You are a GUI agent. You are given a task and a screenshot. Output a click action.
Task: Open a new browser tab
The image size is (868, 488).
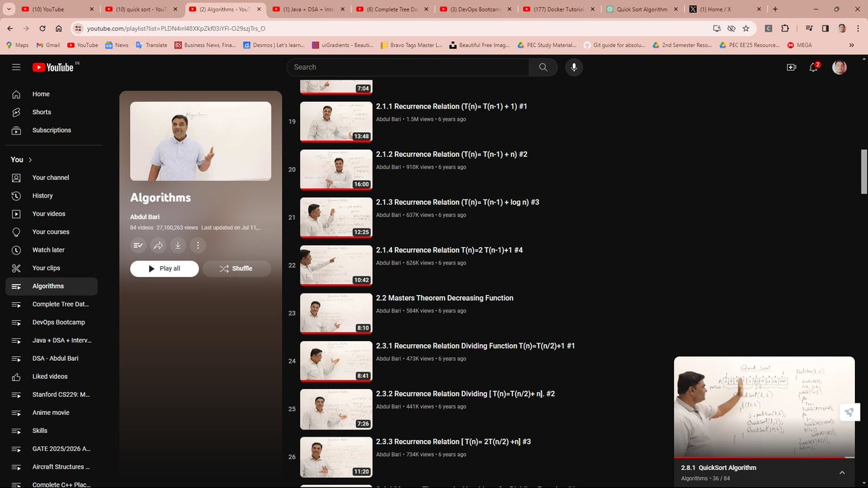click(775, 9)
